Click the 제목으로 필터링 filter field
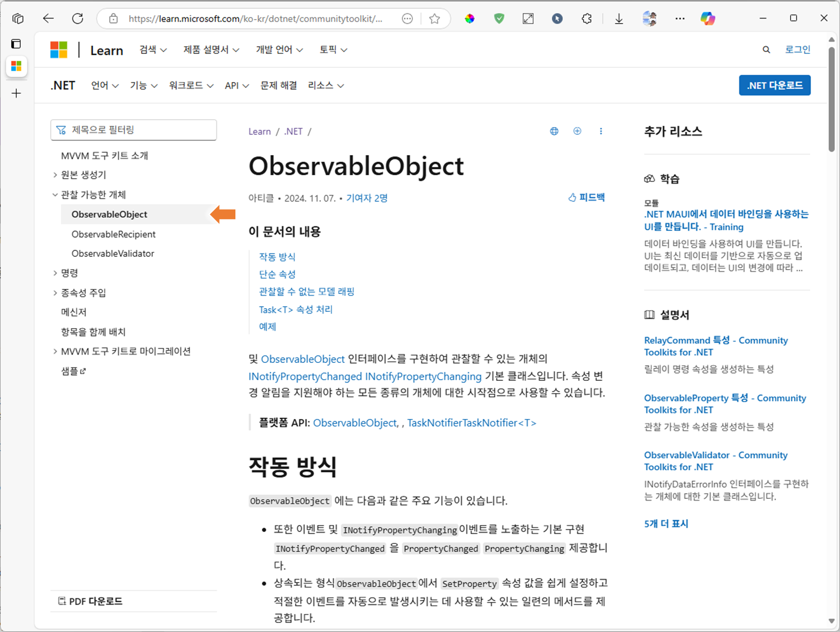The height and width of the screenshot is (632, 840). [x=134, y=130]
